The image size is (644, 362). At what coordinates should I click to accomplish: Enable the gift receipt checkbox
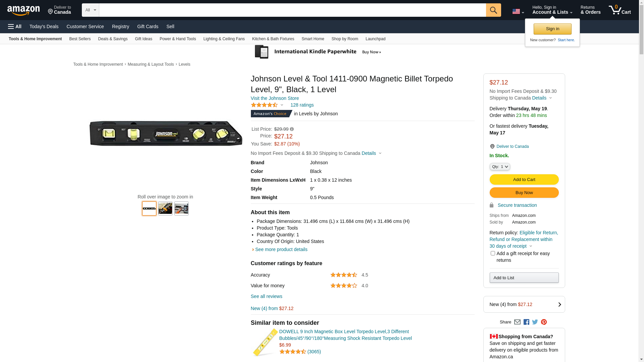[493, 253]
